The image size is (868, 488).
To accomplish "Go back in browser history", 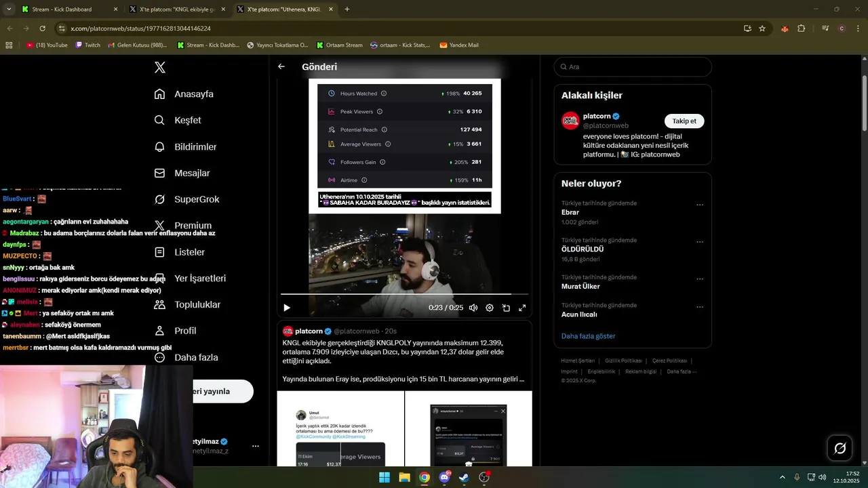I will 10,28.
